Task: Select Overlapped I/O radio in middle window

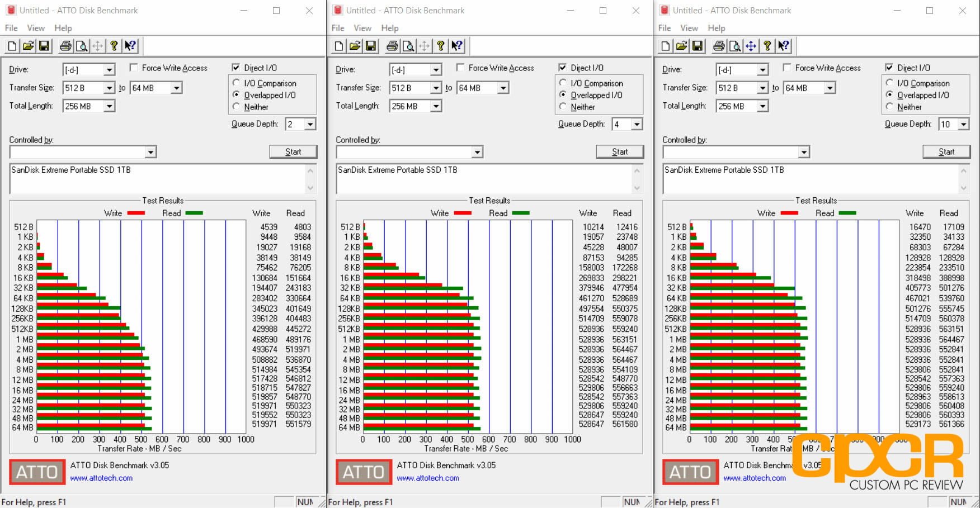Action: click(563, 94)
